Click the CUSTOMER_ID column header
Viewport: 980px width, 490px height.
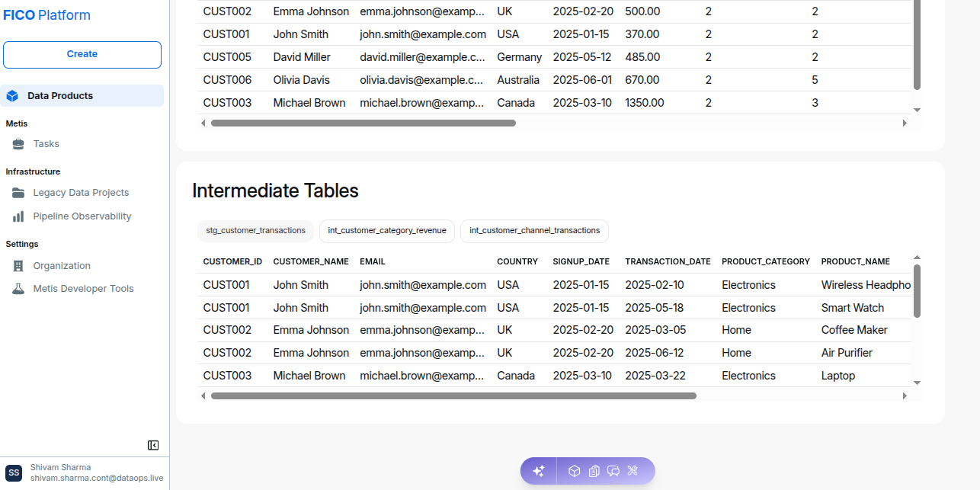click(x=232, y=261)
